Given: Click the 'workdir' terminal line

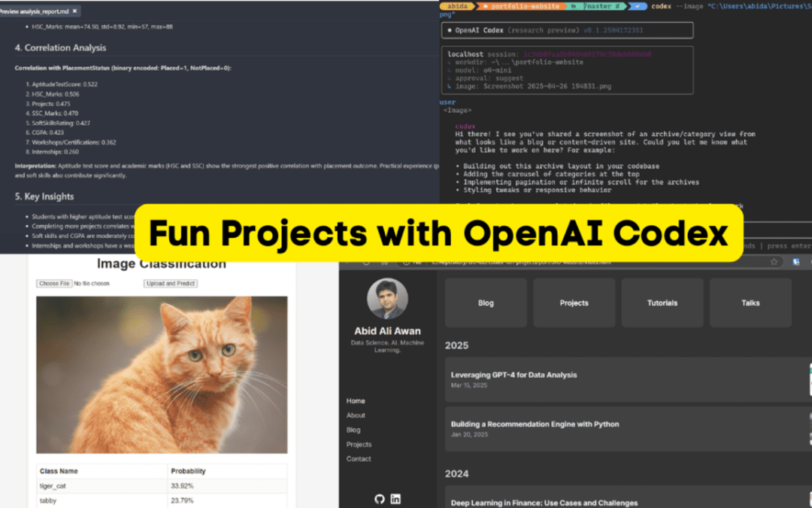Looking at the screenshot, I should (x=515, y=62).
